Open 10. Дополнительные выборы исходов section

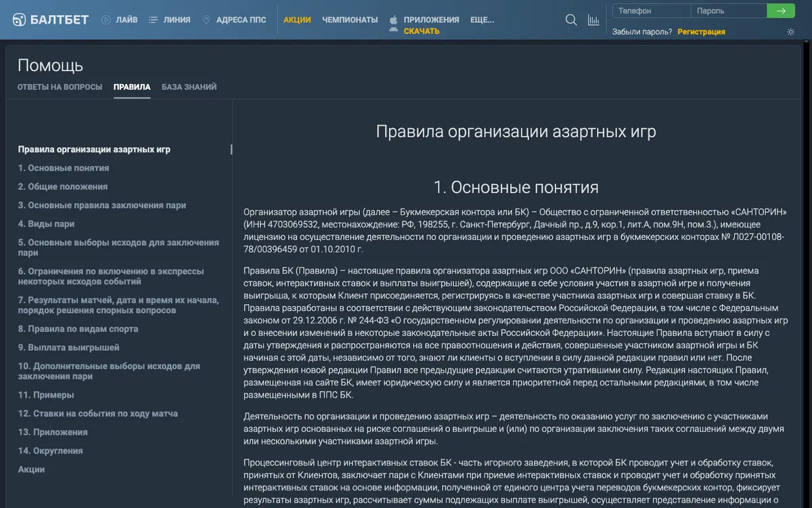109,371
